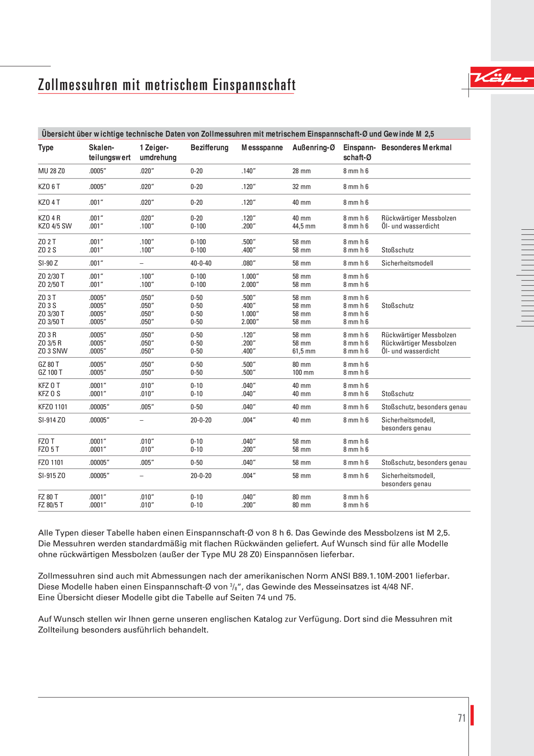Select the type name 'KZO 6 T'
534x756 pixels.
[49, 187]
